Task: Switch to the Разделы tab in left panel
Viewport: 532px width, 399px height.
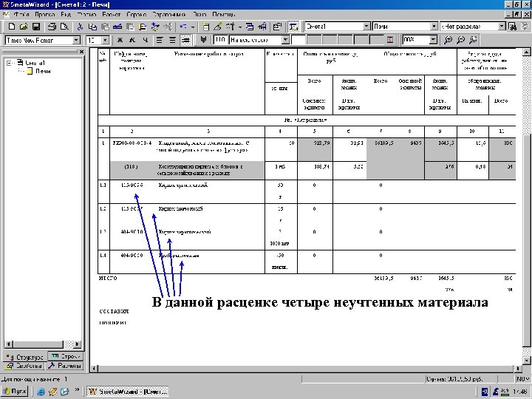Action: [64, 366]
